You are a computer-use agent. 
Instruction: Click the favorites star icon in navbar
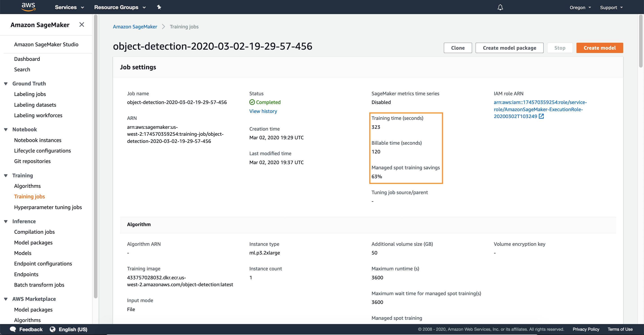click(x=159, y=7)
